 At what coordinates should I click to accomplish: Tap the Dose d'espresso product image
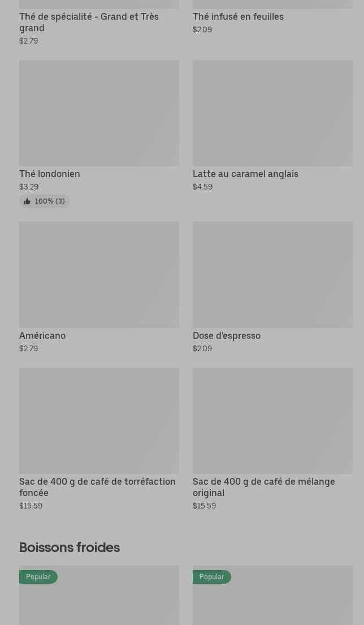[x=272, y=274]
